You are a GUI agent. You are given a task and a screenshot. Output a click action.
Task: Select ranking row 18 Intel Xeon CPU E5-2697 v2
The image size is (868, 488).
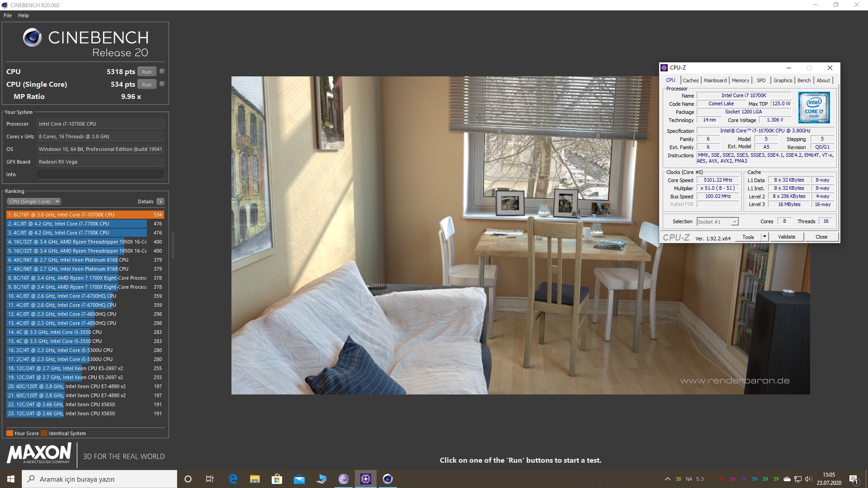85,368
